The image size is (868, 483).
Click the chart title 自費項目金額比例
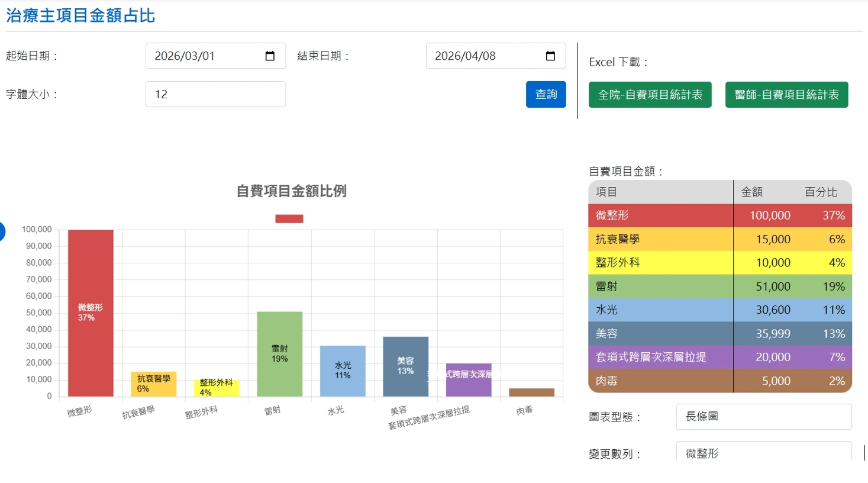(291, 191)
